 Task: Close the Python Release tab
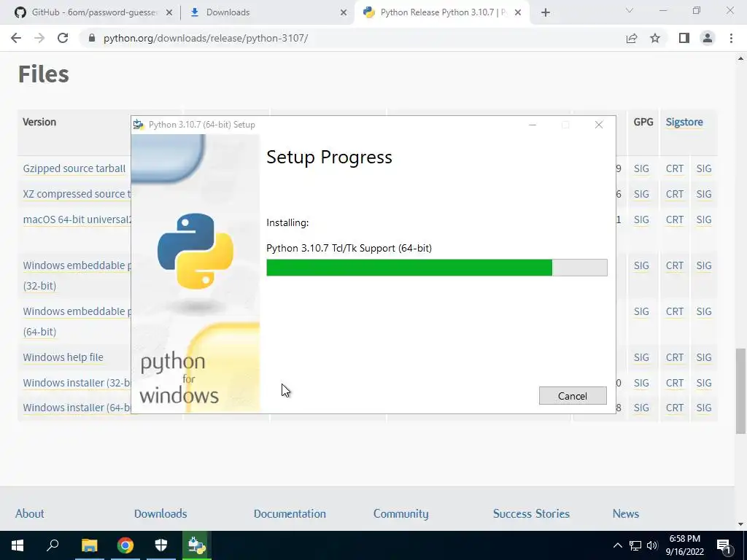point(518,12)
